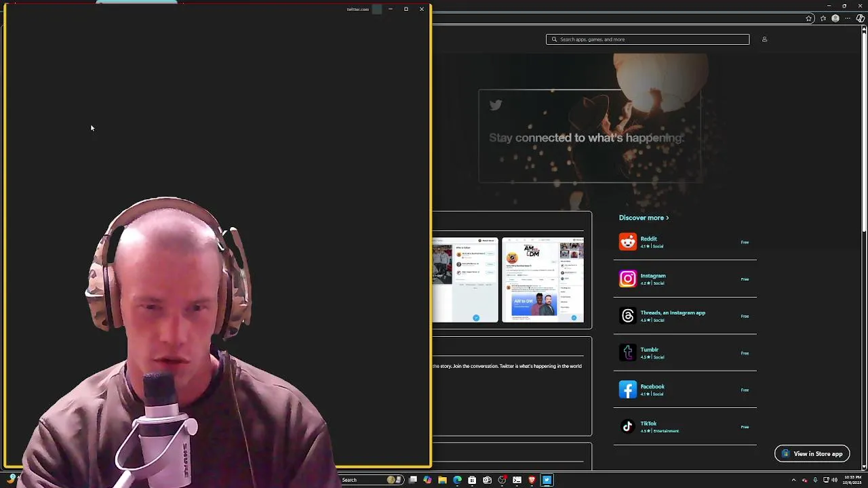Open the Facebook app title link
The image size is (868, 488).
point(652,386)
